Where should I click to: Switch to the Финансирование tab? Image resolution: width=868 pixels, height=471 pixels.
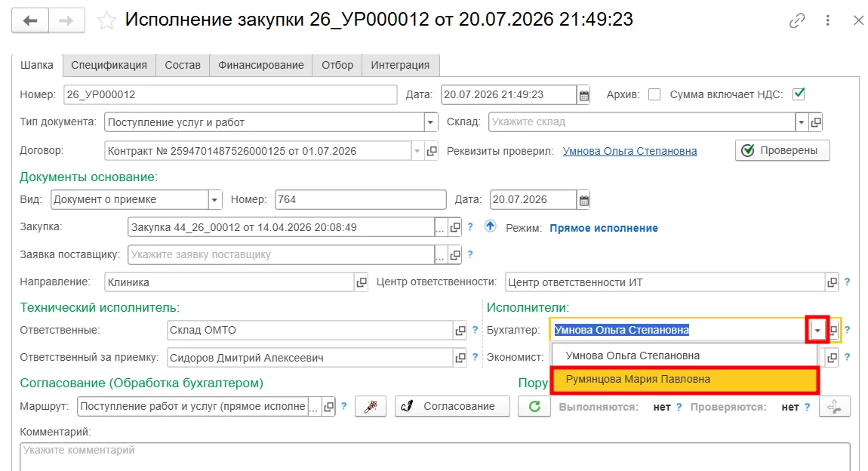[x=260, y=66]
